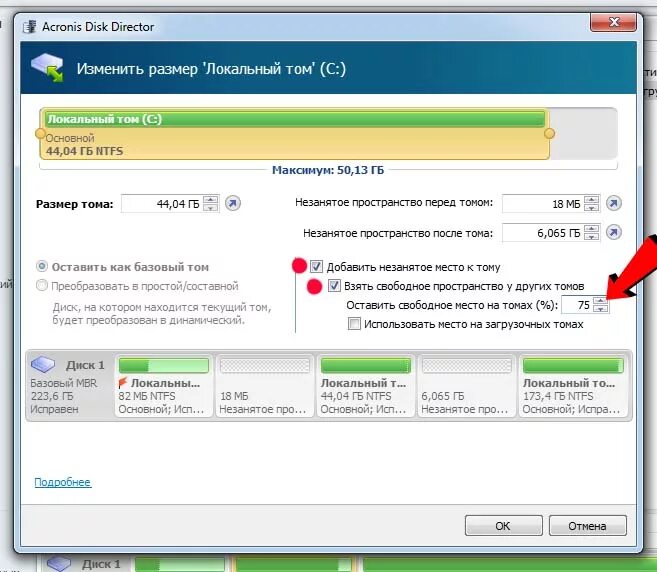Select the 173,4 ГБ NTFS partition block
The image size is (657, 572).
tap(573, 386)
